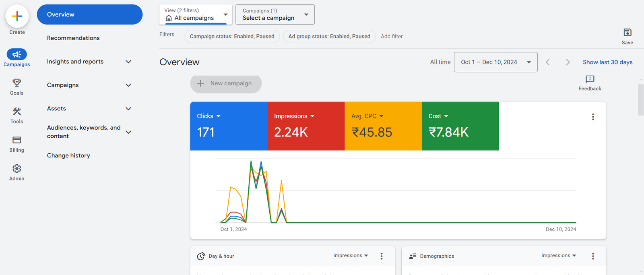
Task: Change the Clicks metric dropdown
Action: click(208, 116)
